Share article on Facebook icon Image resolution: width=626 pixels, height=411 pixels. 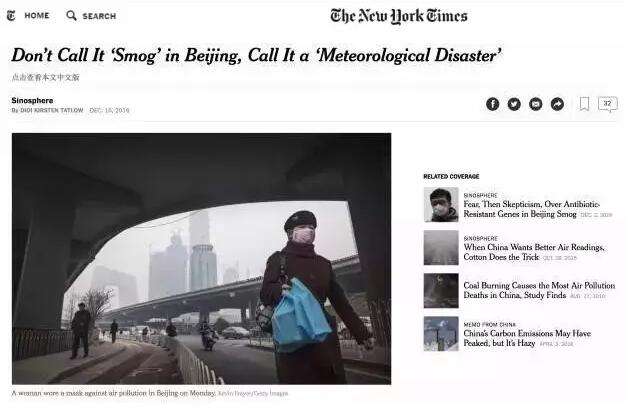click(x=493, y=104)
